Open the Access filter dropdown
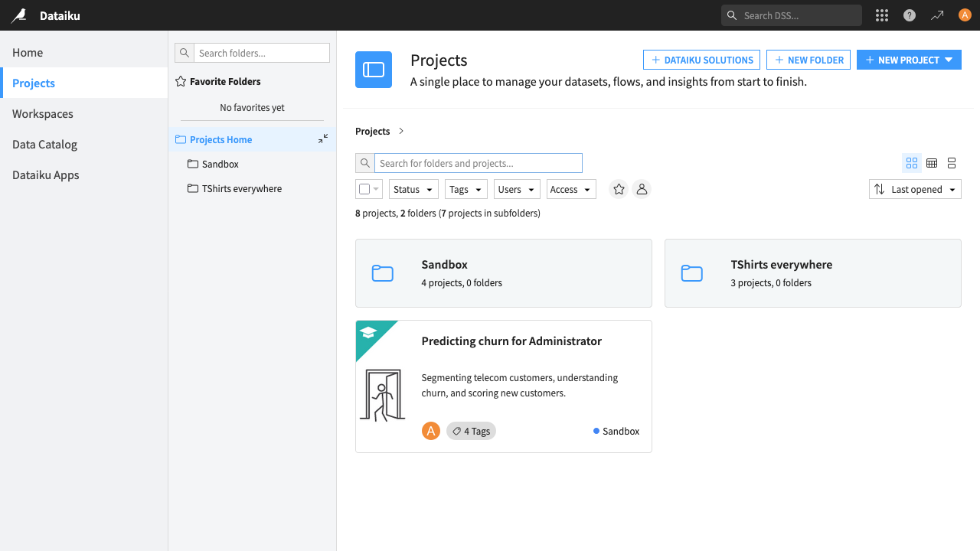This screenshot has height=551, width=980. 572,189
